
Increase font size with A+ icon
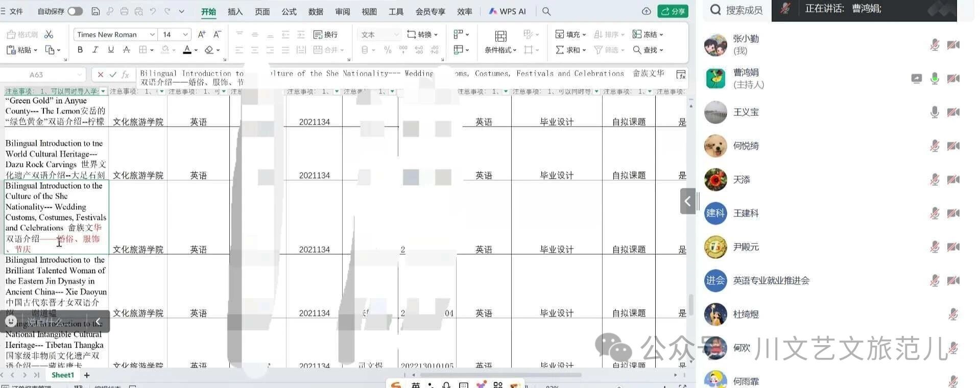point(202,34)
